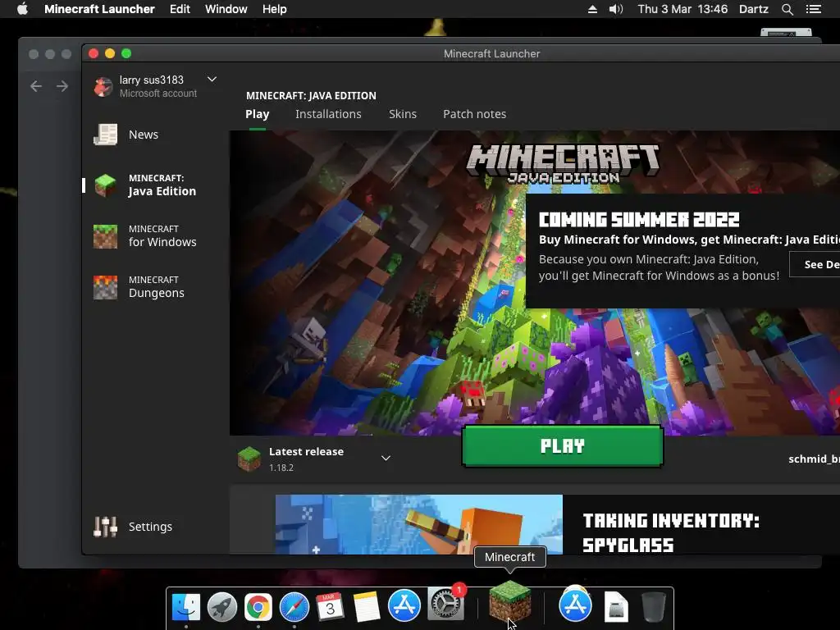Select Minecraft Java Edition grass block icon
The height and width of the screenshot is (630, 840).
106,185
